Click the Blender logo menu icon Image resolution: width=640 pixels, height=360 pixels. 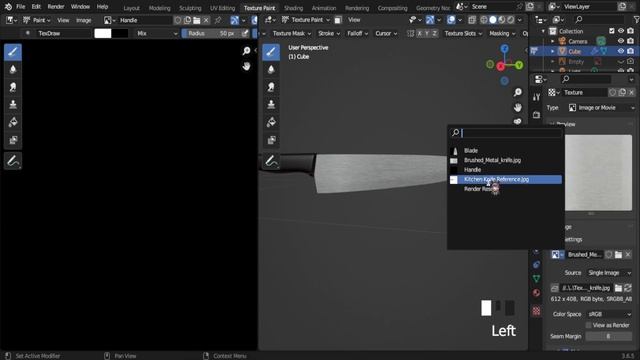(x=8, y=7)
